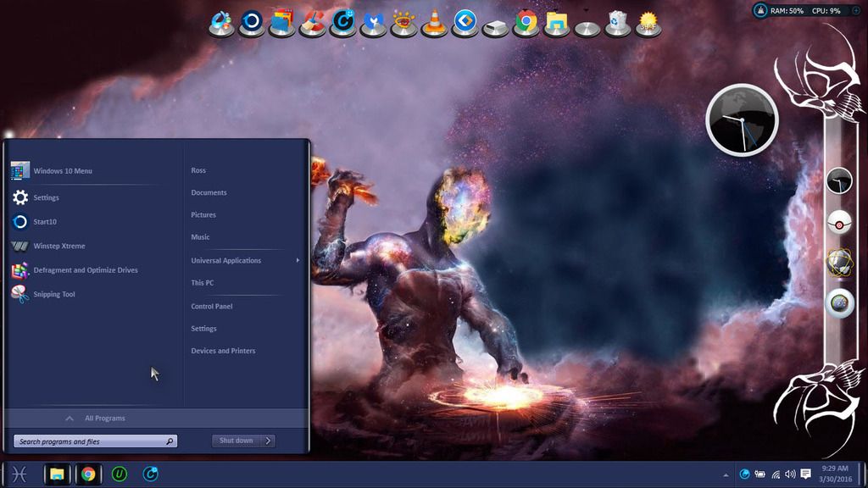The height and width of the screenshot is (488, 868).
Task: Open Control Panel from the Start menu
Action: [211, 307]
